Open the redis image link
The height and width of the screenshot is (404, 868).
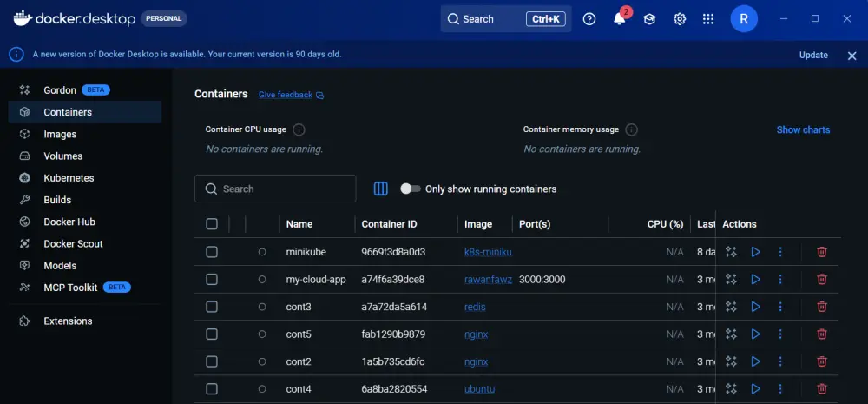(x=475, y=307)
